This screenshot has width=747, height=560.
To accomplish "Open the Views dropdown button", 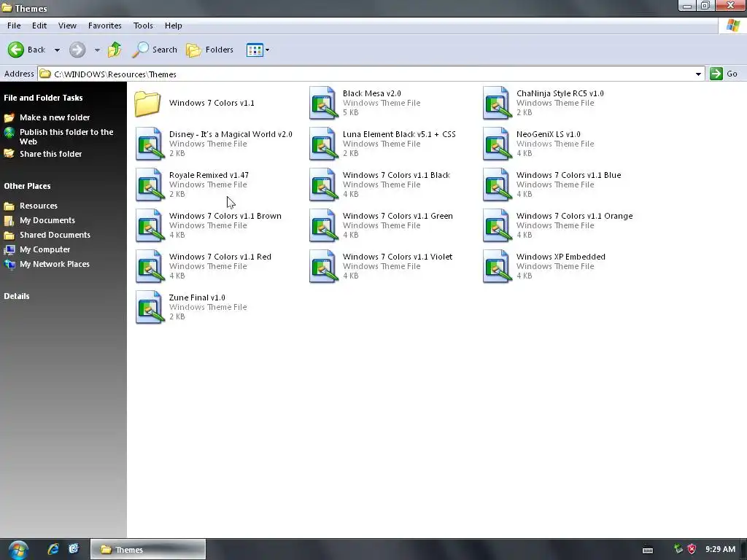I will click(x=258, y=50).
